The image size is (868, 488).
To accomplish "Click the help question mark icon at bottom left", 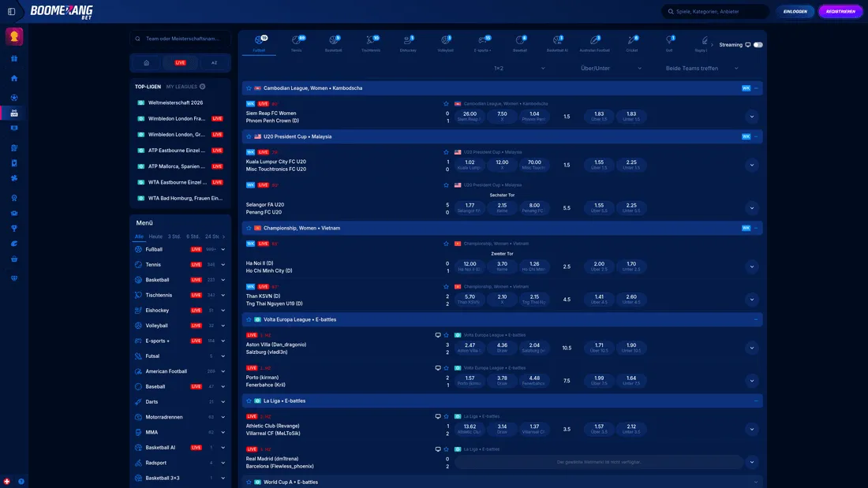I will click(x=21, y=482).
